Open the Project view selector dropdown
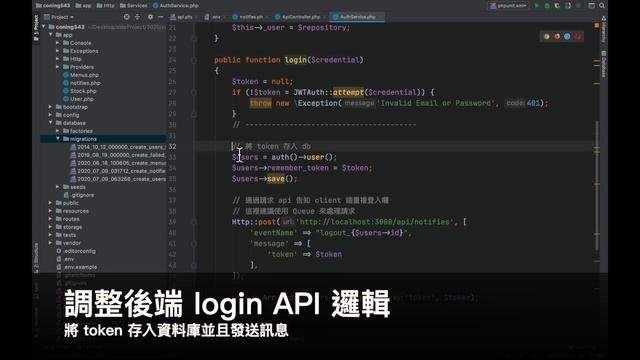 (x=59, y=17)
